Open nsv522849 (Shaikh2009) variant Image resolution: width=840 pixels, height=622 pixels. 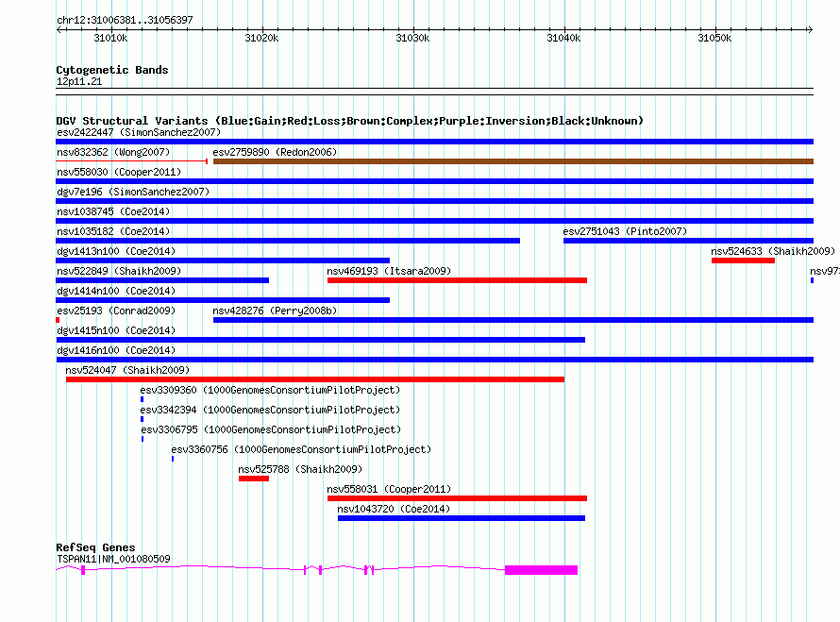[x=119, y=271]
